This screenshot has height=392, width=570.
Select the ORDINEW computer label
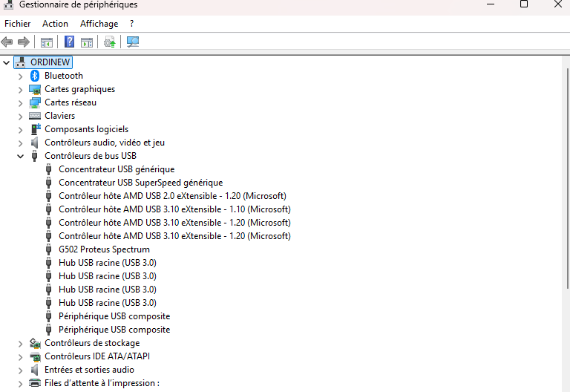point(50,62)
